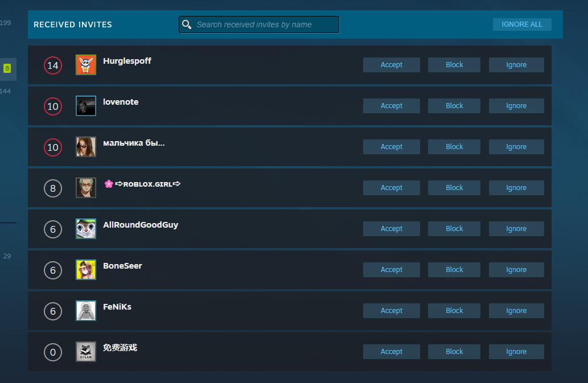
Task: Click the 144 count in sidebar
Action: click(x=5, y=91)
